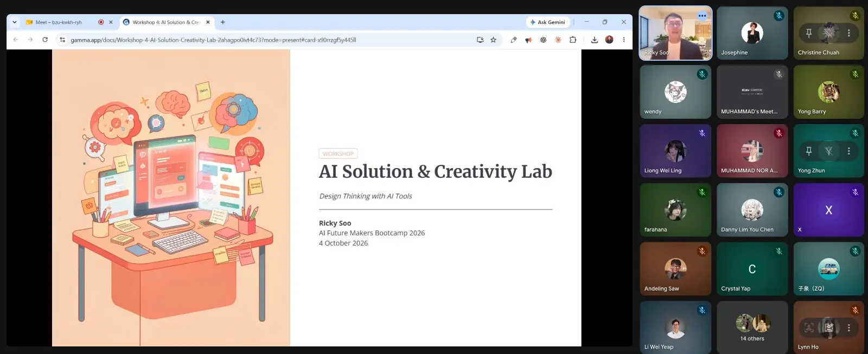868x354 pixels.
Task: Click Danny Lim You Chen's muted mic icon
Action: [779, 192]
